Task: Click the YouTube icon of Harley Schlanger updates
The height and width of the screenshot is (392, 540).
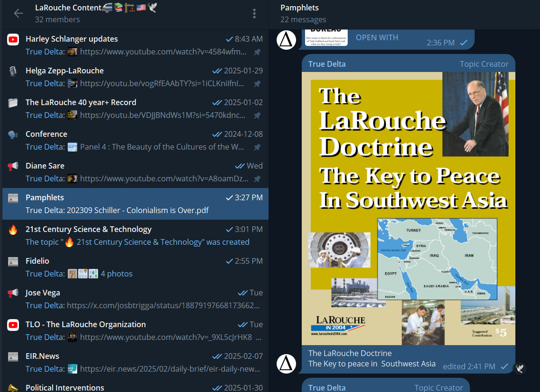Action: [13, 40]
